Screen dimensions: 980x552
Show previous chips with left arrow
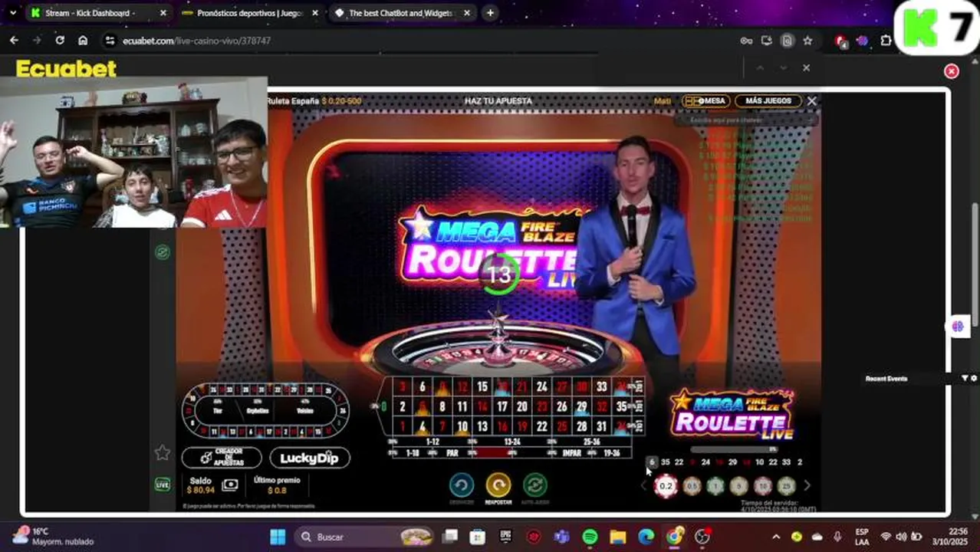644,486
